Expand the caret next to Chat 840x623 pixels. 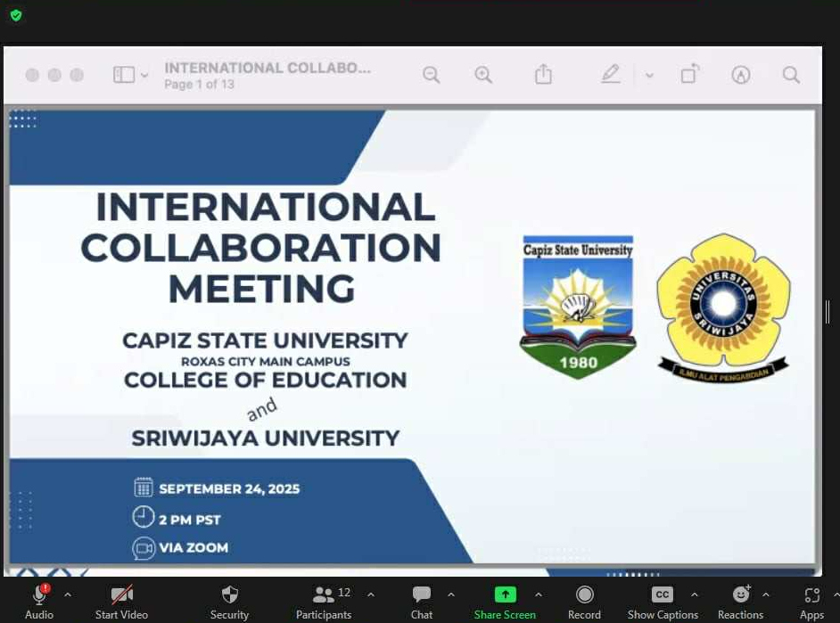tap(450, 594)
